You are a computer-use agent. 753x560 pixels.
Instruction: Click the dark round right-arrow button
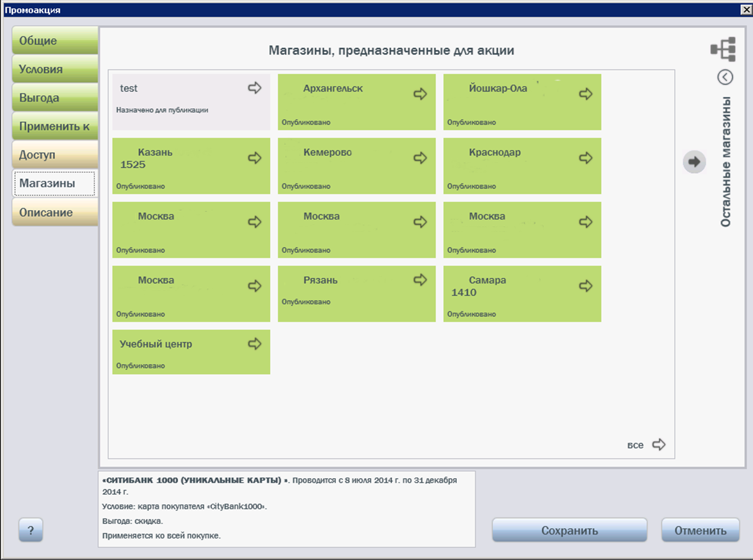[x=694, y=161]
